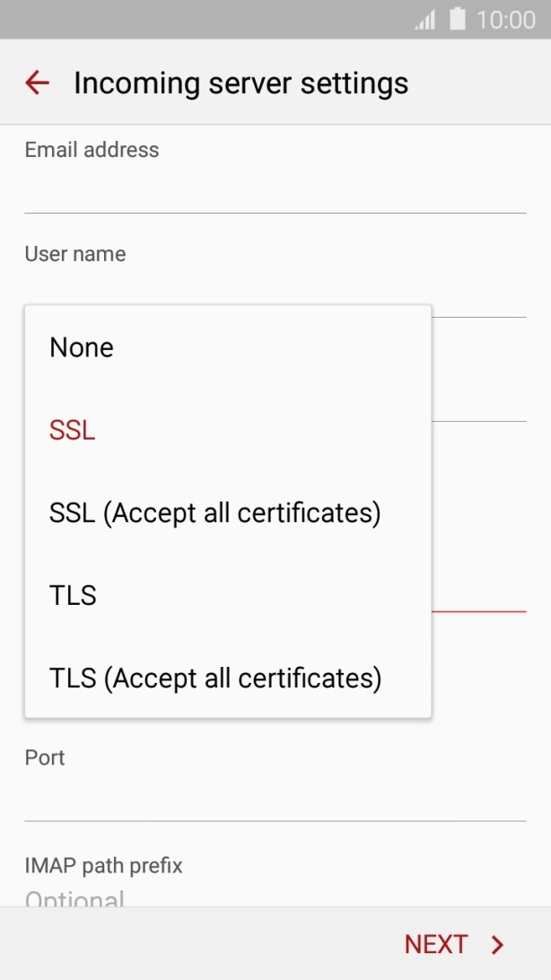Choose SSL (Accept all certificates)
551x980 pixels.
(215, 512)
